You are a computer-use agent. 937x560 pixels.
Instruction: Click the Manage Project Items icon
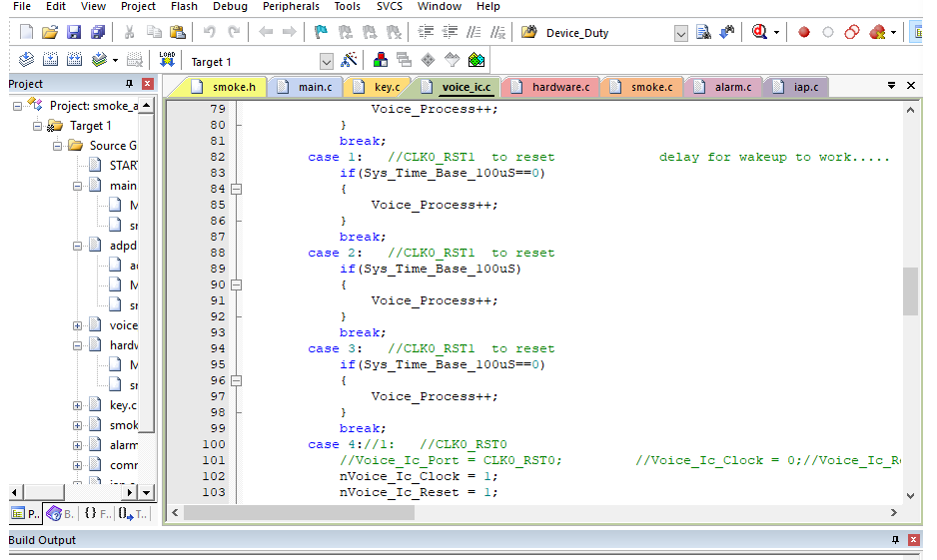(x=380, y=60)
